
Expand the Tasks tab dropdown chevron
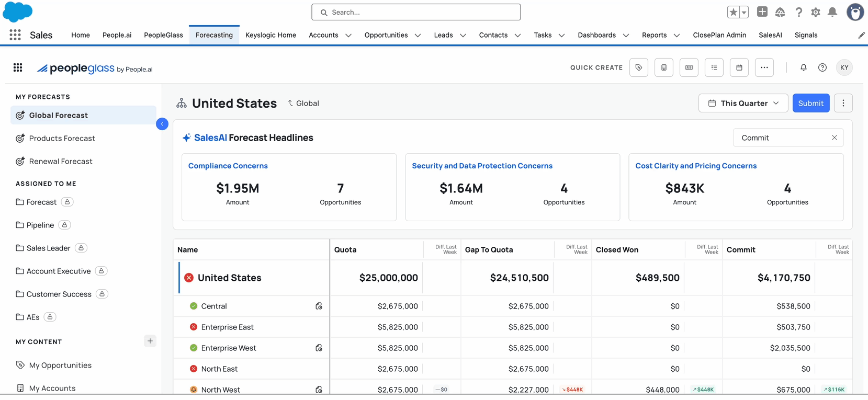click(561, 36)
